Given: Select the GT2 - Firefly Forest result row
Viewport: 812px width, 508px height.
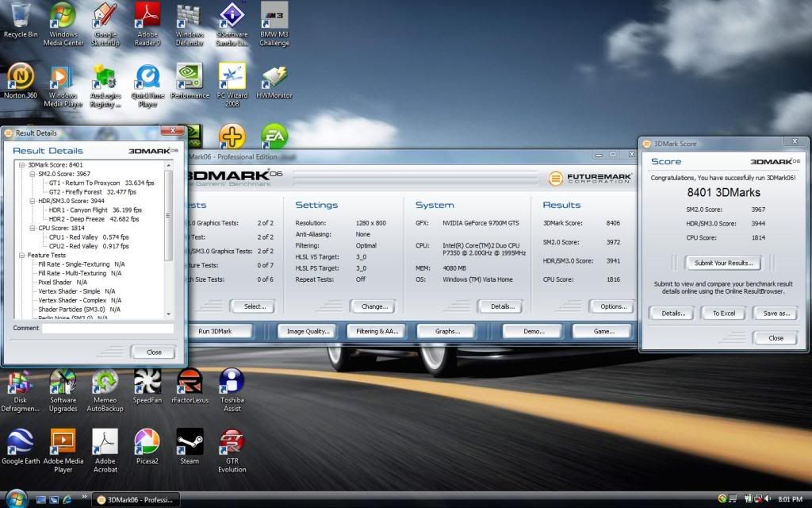Looking at the screenshot, I should [93, 192].
